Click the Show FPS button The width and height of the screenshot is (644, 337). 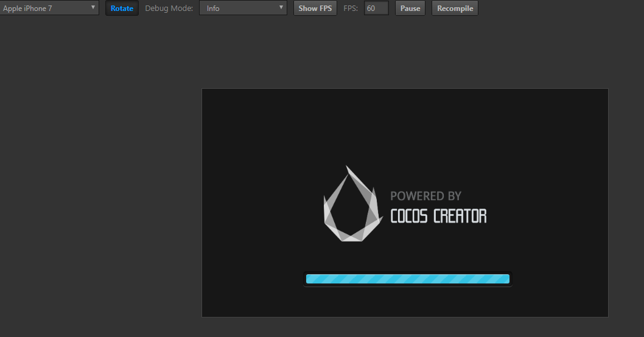(315, 8)
